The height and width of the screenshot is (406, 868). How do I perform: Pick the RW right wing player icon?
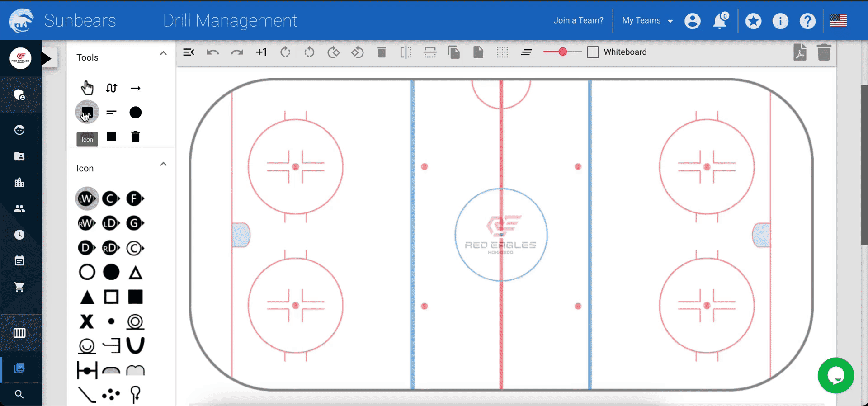87,223
